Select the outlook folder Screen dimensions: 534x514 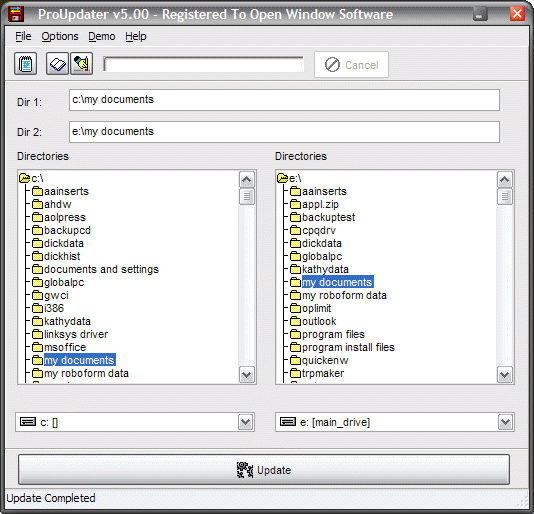tap(313, 321)
